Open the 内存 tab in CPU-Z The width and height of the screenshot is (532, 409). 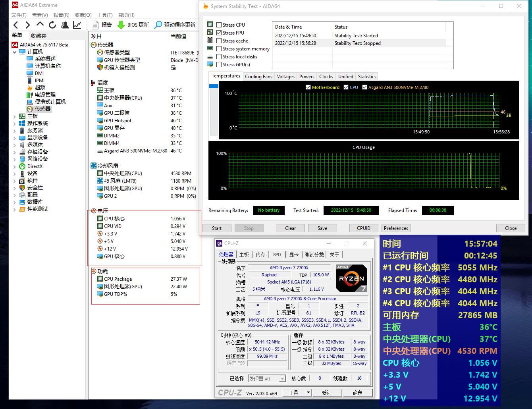[260, 255]
